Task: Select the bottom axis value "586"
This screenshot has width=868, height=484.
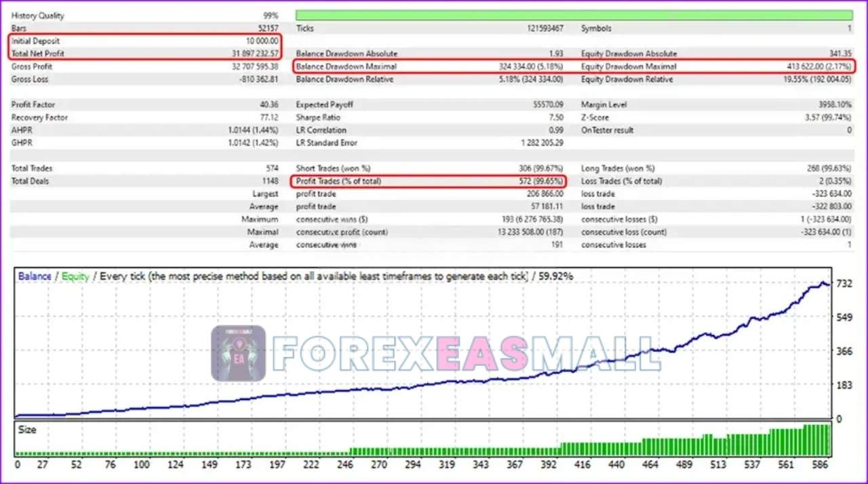Action: 820,465
